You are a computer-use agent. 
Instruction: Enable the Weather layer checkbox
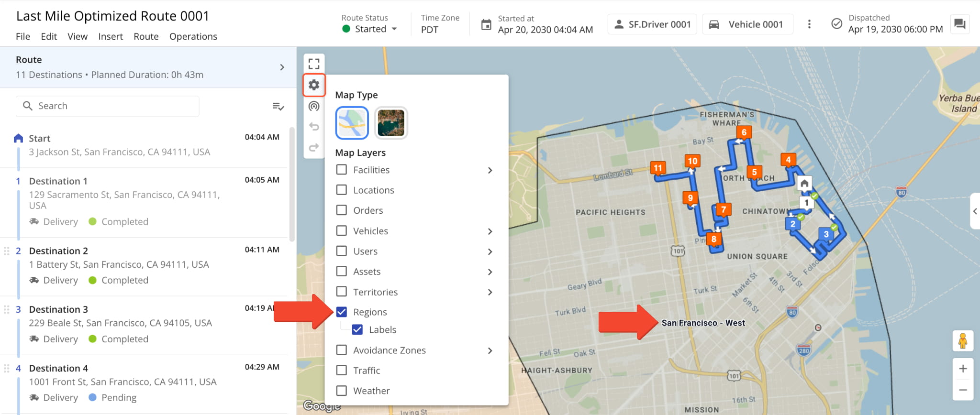click(342, 391)
